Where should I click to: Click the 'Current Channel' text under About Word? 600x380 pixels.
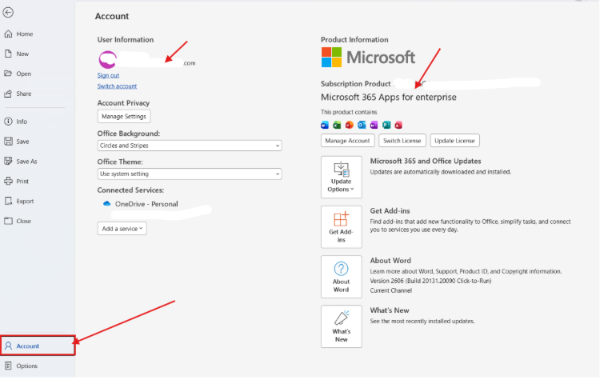[391, 291]
